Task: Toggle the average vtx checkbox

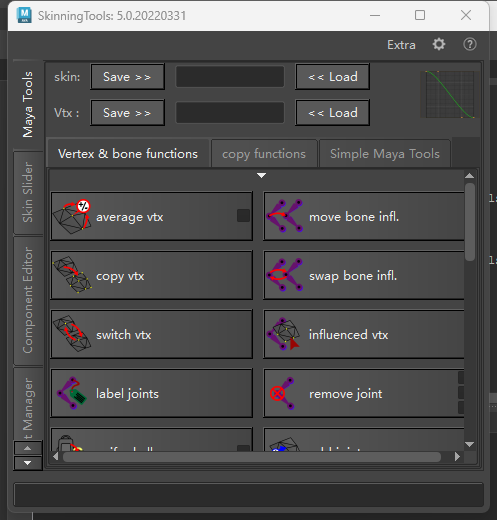Action: (x=243, y=216)
